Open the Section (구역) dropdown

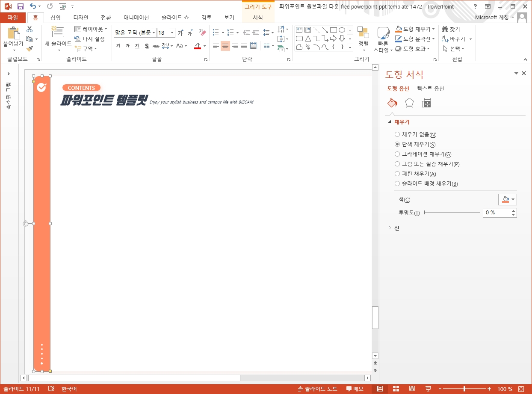[x=86, y=48]
